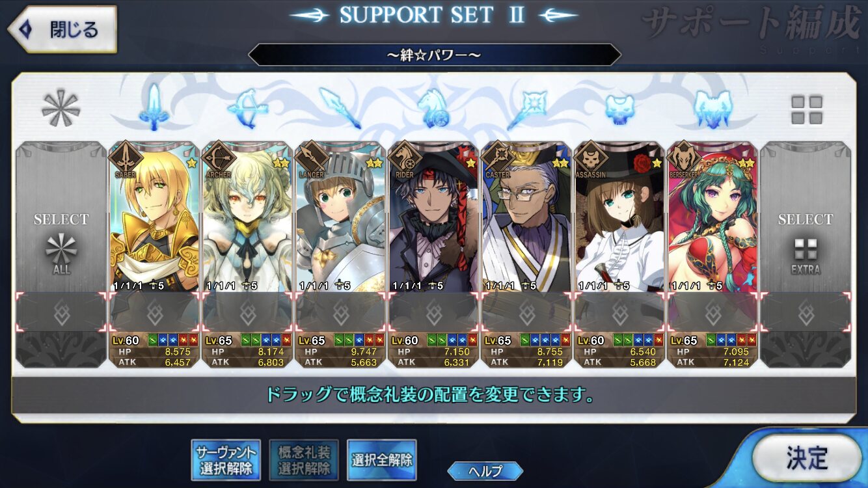Select the Extra class grid icon
The image size is (868, 488).
coord(807,109)
